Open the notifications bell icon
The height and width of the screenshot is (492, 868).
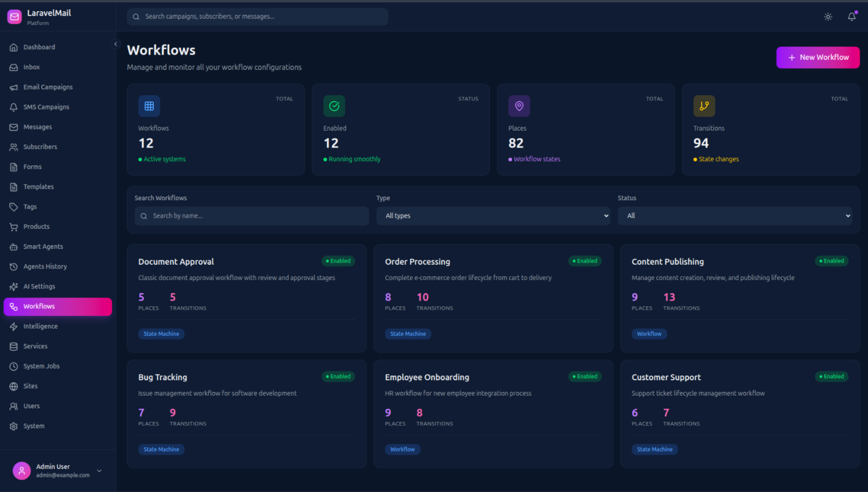point(851,17)
